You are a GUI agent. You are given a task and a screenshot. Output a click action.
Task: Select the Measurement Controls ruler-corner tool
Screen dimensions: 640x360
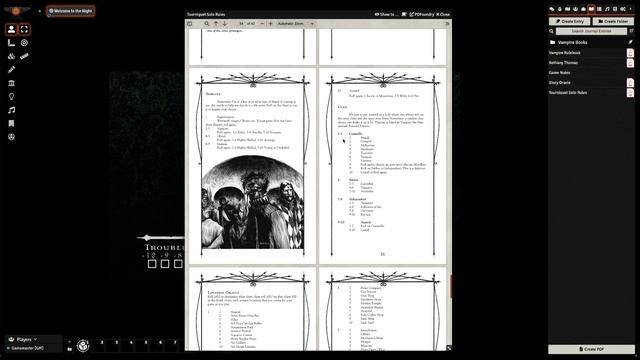tap(11, 43)
